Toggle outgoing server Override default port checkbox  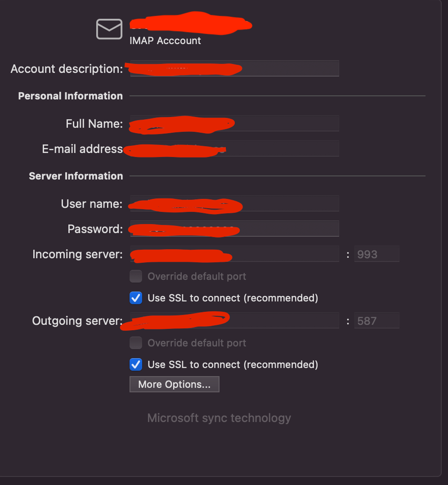tap(136, 343)
